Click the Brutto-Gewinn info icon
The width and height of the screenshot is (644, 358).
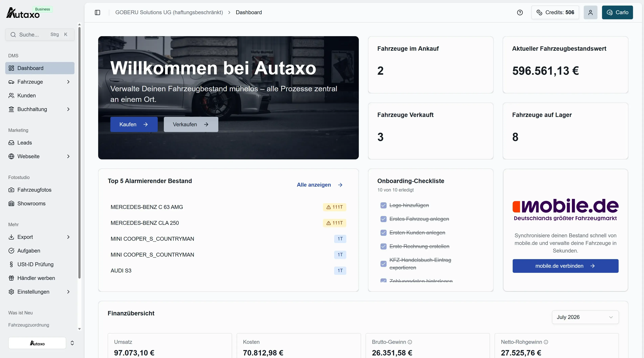coord(410,342)
